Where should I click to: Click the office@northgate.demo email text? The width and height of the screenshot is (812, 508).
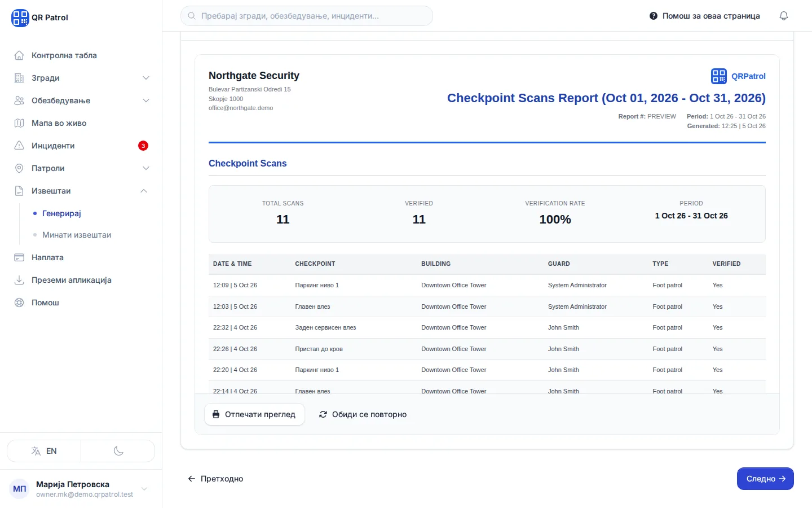[x=241, y=108]
